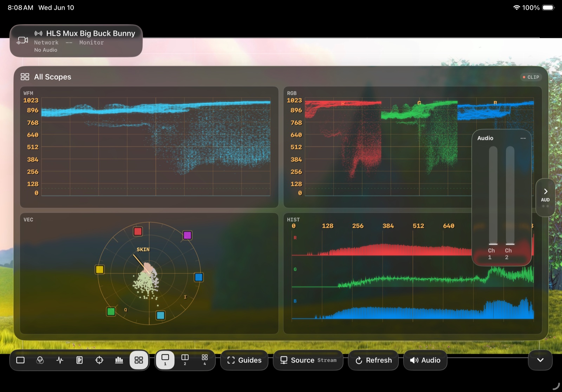Click the 384 value on histogram axis
This screenshot has width=562, height=392.
point(388,226)
